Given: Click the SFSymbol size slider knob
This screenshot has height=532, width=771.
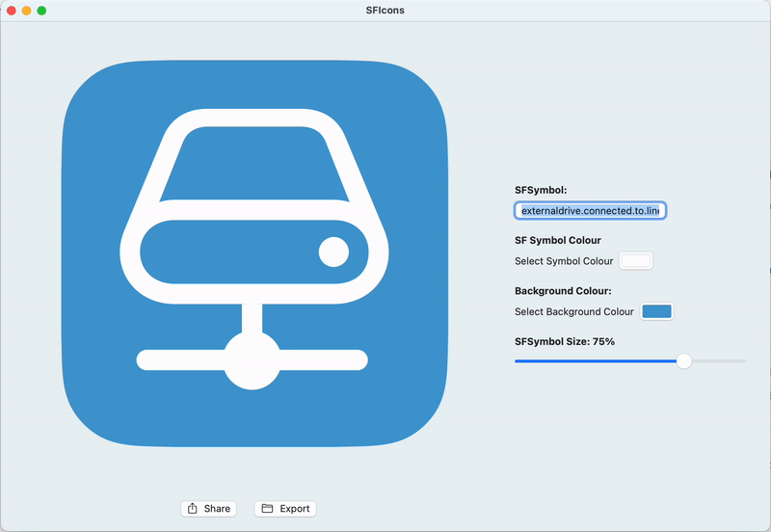Looking at the screenshot, I should [x=683, y=361].
